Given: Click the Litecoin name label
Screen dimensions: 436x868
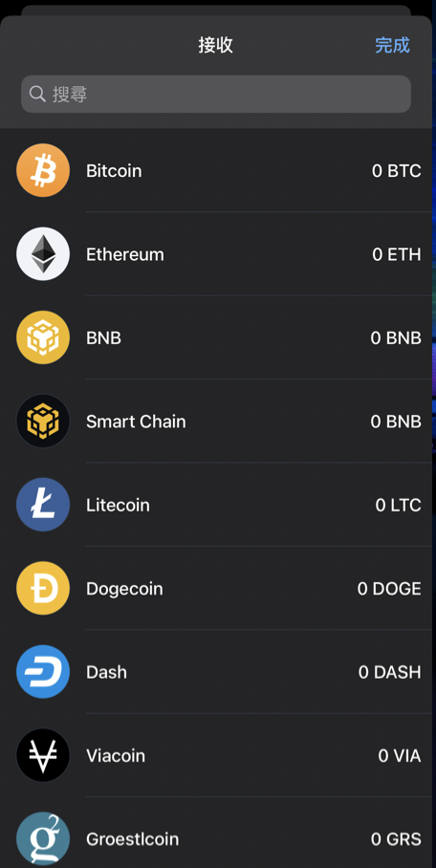Looking at the screenshot, I should click(x=118, y=505).
